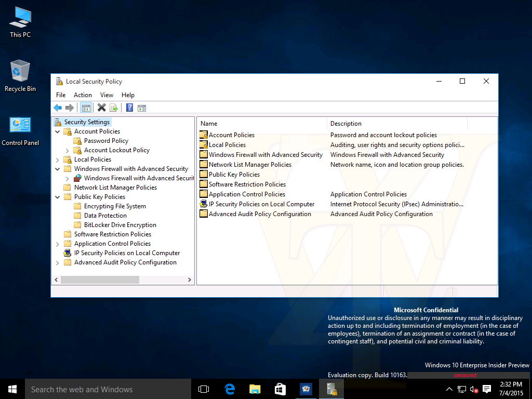Select Application Control Policies list row
The height and width of the screenshot is (399, 532).
[x=247, y=194]
